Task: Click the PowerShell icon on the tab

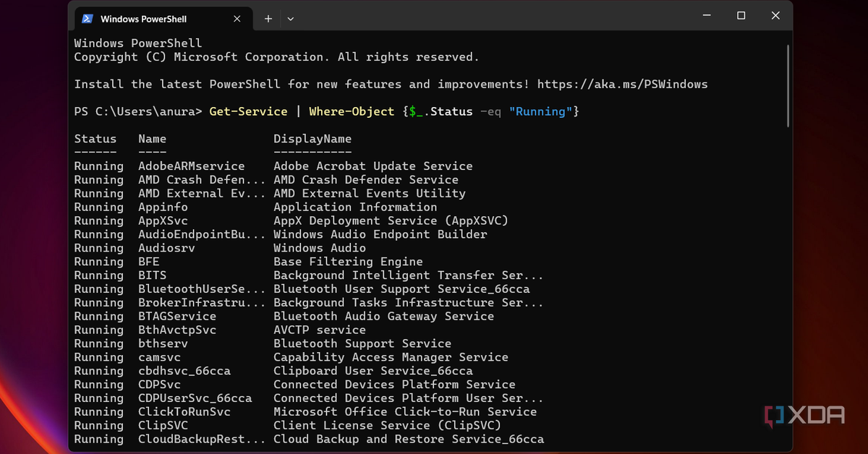Action: click(88, 18)
